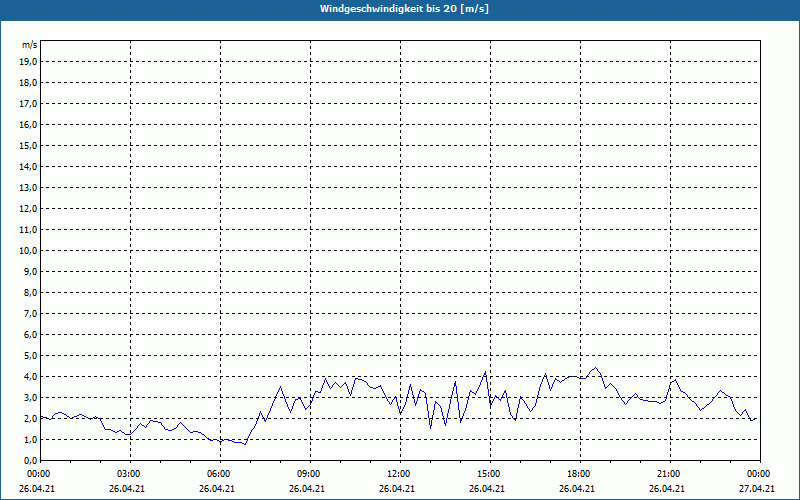Click the 15,0 y-axis label

click(28, 145)
